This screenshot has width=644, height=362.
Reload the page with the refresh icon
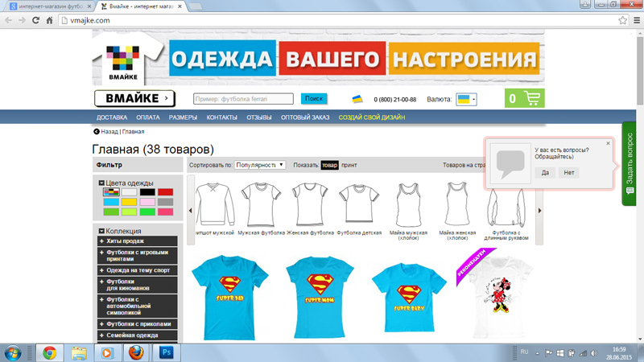[x=35, y=20]
